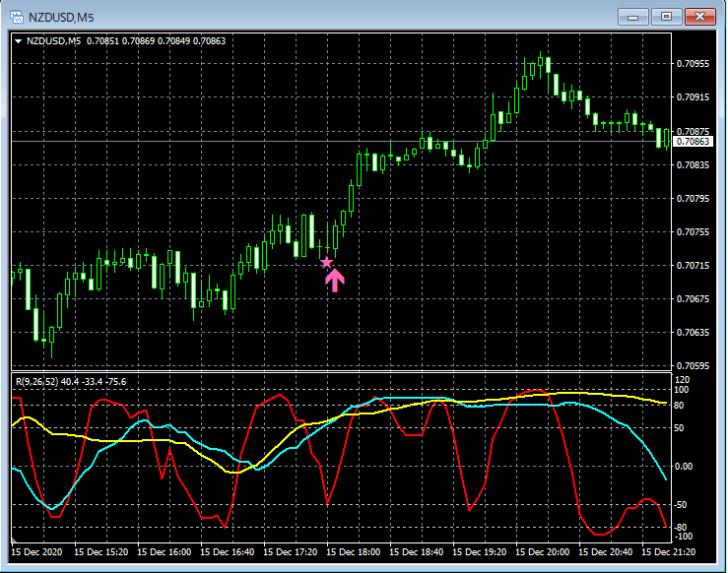Viewport: 728px width, 573px height.
Task: Open the triangle menu beside NZDUSD,M5 label
Action: pyautogui.click(x=18, y=40)
